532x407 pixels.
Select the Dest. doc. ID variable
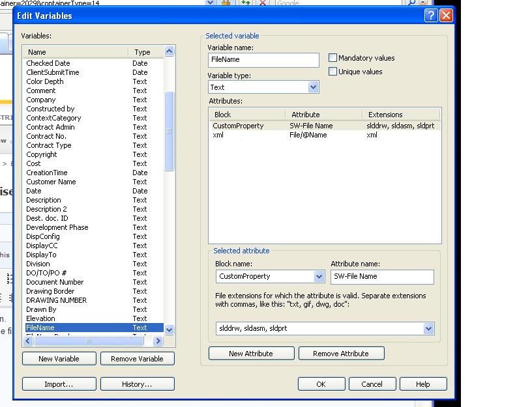(x=94, y=218)
